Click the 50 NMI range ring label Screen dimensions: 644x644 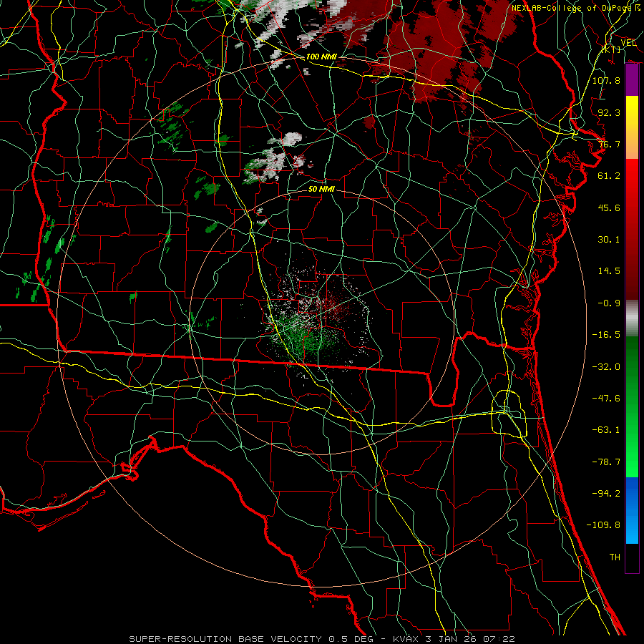[321, 190]
